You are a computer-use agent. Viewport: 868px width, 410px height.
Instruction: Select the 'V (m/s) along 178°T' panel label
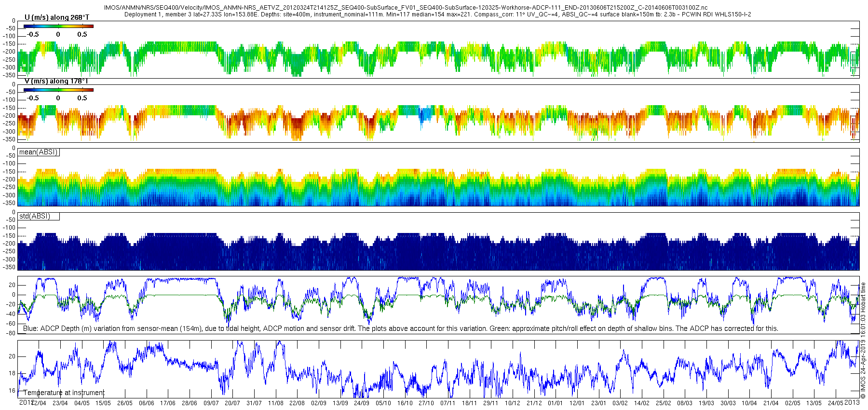[x=56, y=81]
